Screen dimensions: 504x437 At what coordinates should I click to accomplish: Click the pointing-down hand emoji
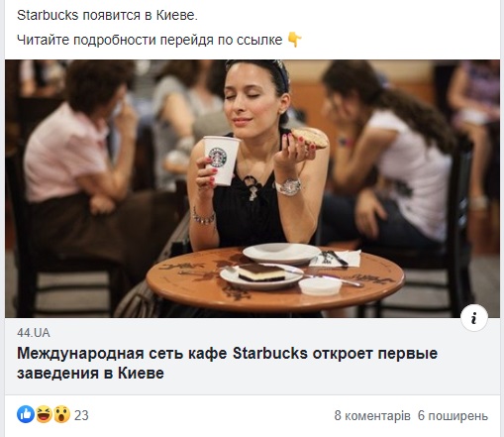point(294,40)
